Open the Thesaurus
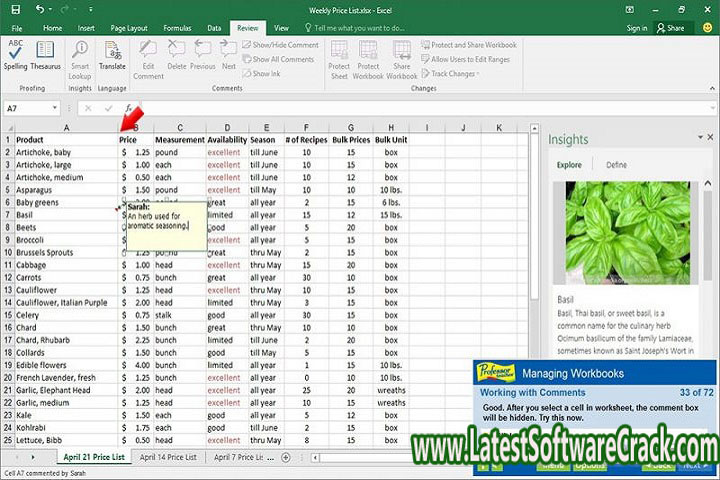Image resolution: width=720 pixels, height=480 pixels. (x=45, y=55)
